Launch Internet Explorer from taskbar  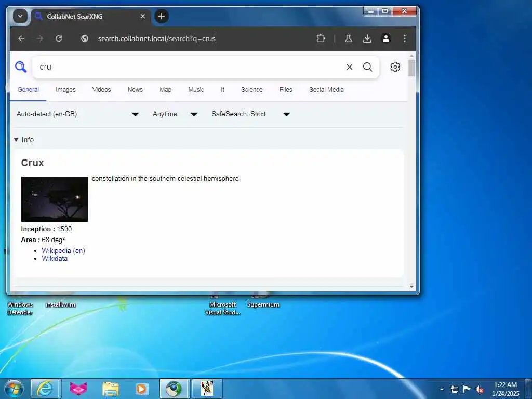45,389
